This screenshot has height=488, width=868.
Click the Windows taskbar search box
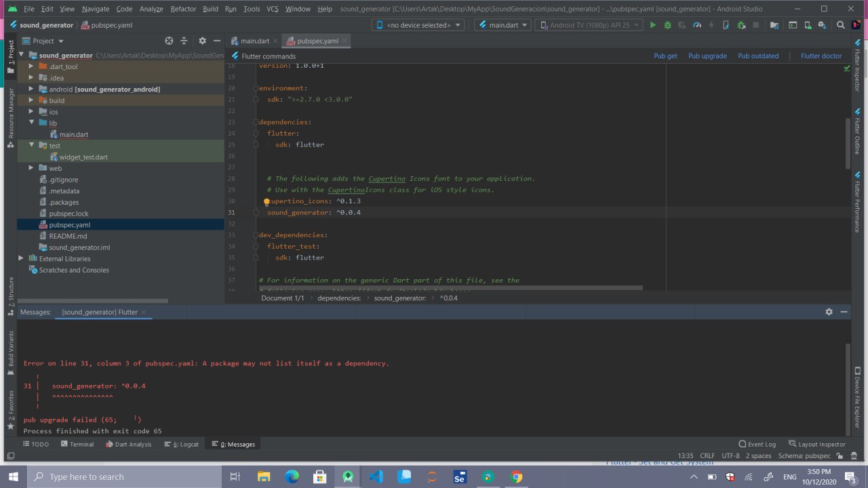(124, 476)
